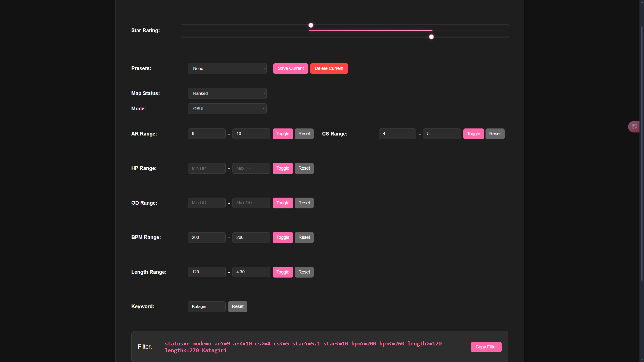Click the Keyword input containing Katagiri
This screenshot has width=644, height=362.
point(207,306)
